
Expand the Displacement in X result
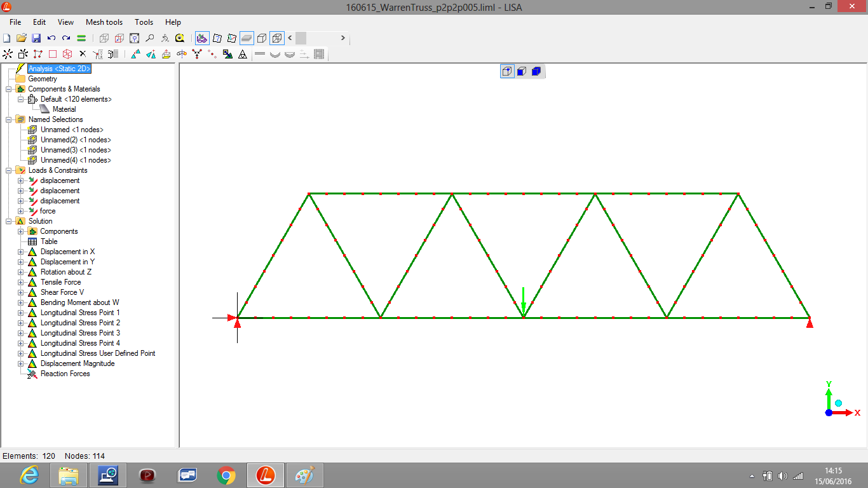(20, 252)
